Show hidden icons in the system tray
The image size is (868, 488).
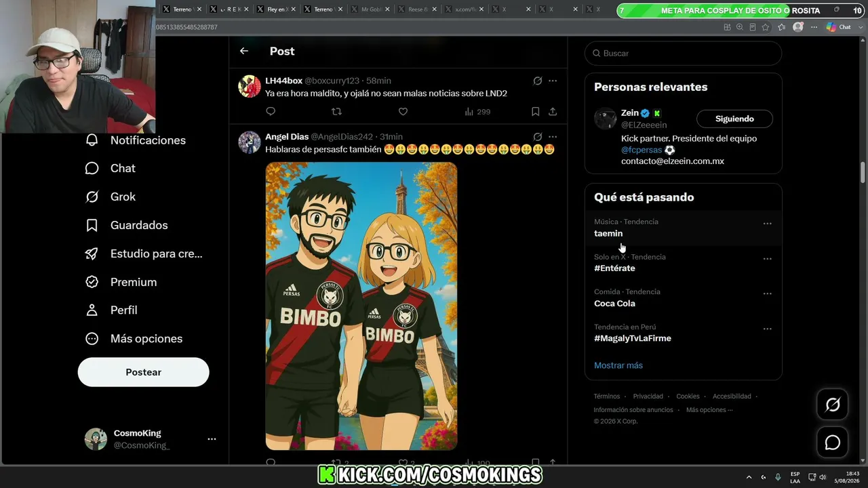(x=749, y=477)
